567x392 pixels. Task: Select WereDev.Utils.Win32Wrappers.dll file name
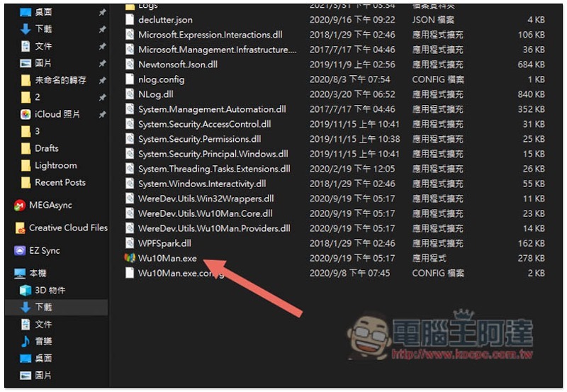[206, 198]
